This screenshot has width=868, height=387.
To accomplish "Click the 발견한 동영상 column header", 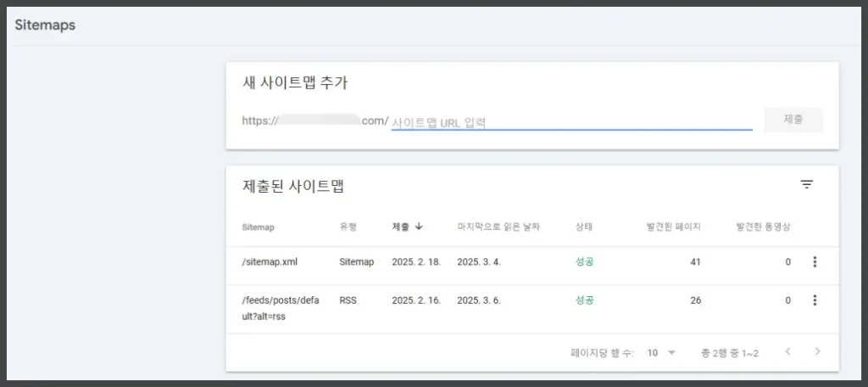I will point(764,227).
